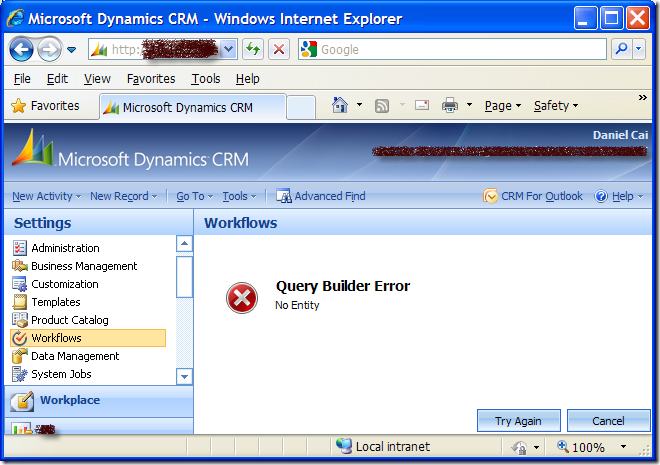Click the Favorites star button
660x465 pixels.
45,106
